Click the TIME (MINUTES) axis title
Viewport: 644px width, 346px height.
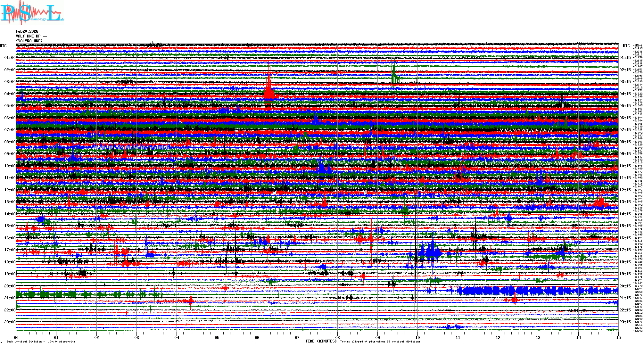[321, 341]
